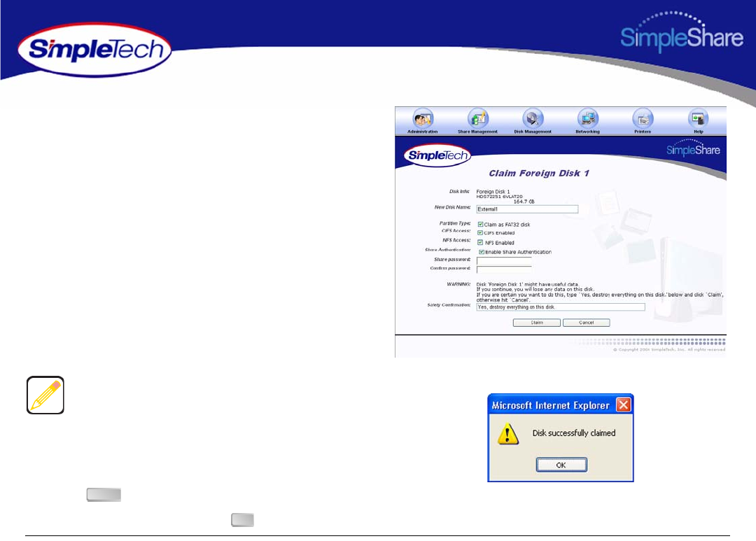Click the 'Disk successfully claimed' message
756x541 pixels.
tap(574, 433)
